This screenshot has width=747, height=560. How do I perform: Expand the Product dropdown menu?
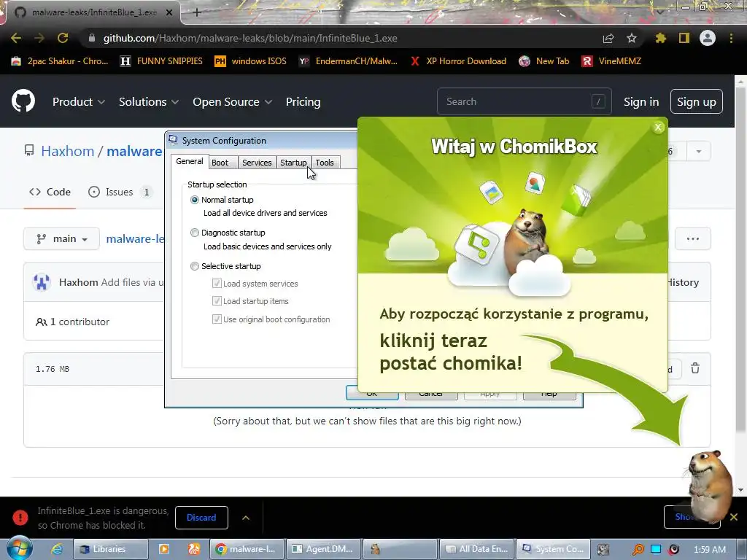pyautogui.click(x=79, y=101)
